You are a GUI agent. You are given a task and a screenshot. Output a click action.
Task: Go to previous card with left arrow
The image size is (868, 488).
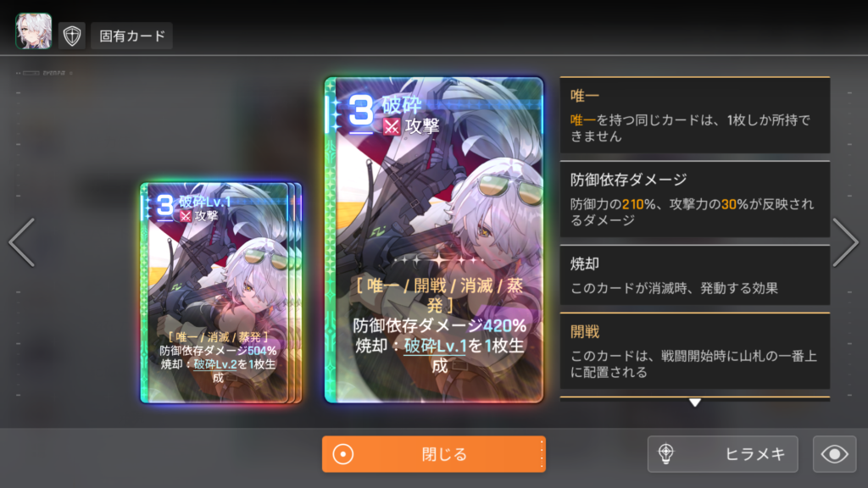(22, 242)
